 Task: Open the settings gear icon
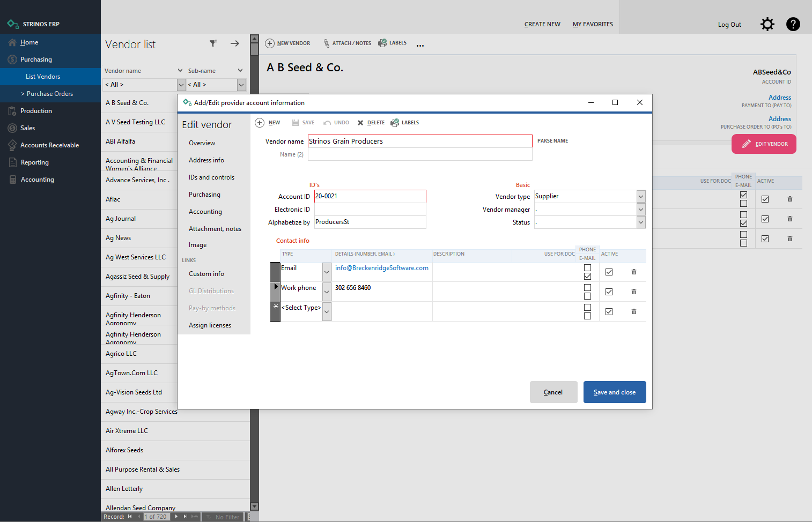(x=767, y=24)
